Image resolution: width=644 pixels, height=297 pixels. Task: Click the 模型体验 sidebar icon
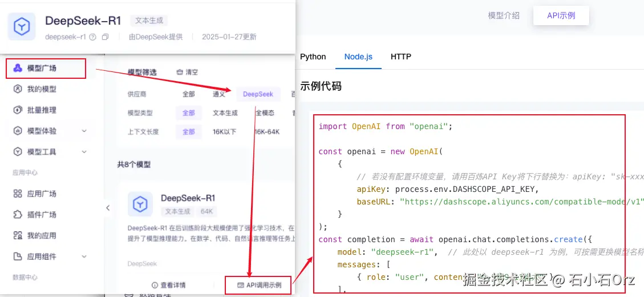pos(18,131)
